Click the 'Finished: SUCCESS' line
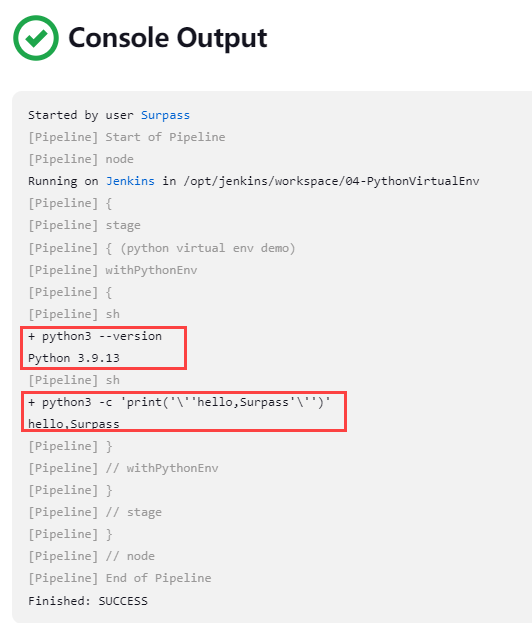This screenshot has height=623, width=532. point(88,601)
